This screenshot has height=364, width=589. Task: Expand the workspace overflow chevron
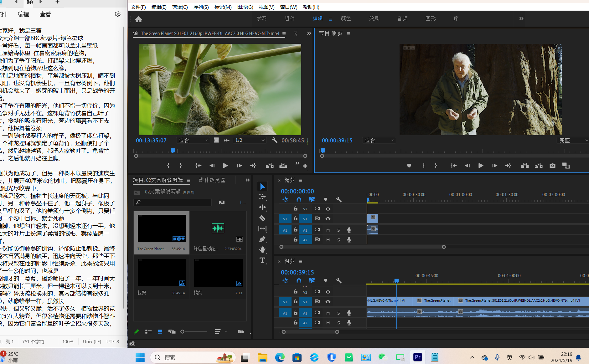(521, 19)
